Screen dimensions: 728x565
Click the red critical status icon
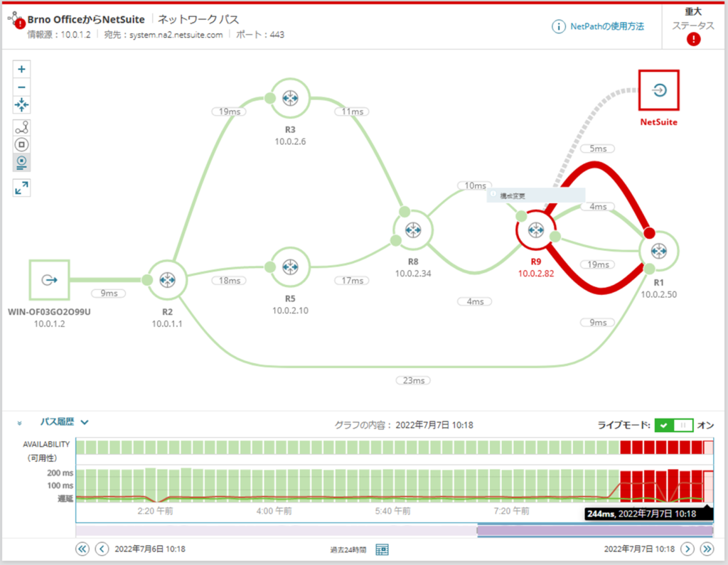tap(694, 40)
